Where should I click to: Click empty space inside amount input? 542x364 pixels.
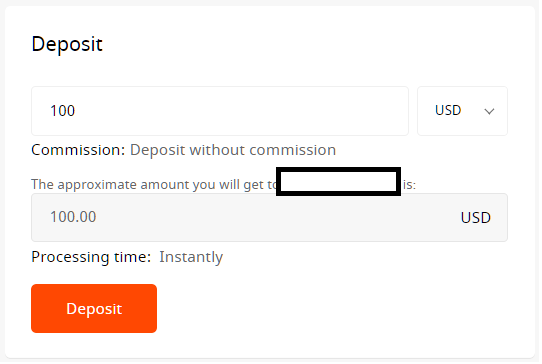coord(242,111)
